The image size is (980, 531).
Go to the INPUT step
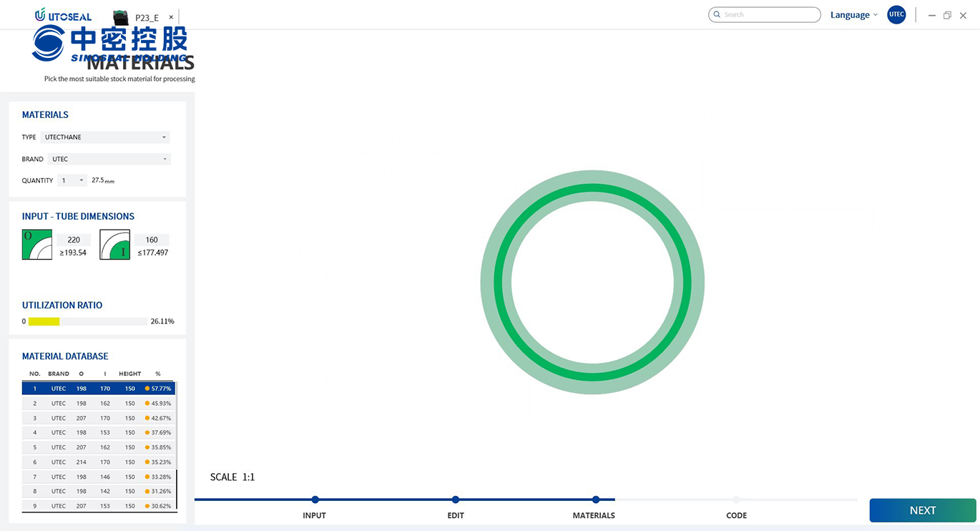[x=315, y=500]
